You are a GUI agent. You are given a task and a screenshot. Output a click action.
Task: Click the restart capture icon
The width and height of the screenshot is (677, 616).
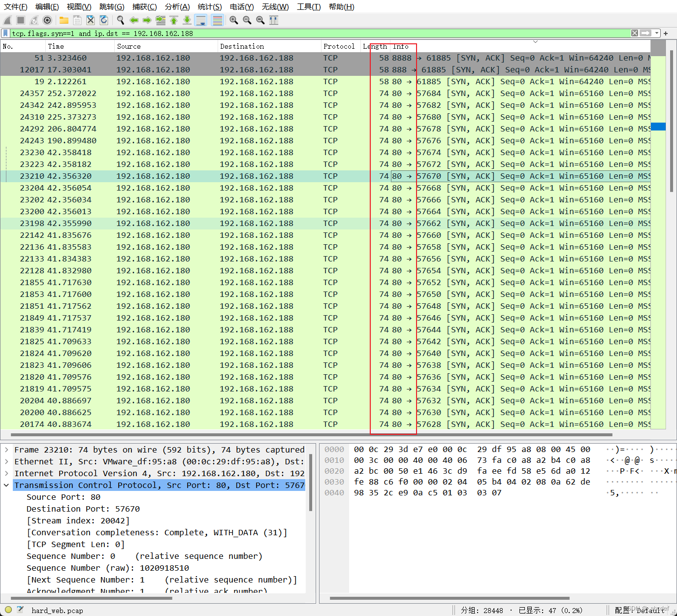click(x=34, y=20)
